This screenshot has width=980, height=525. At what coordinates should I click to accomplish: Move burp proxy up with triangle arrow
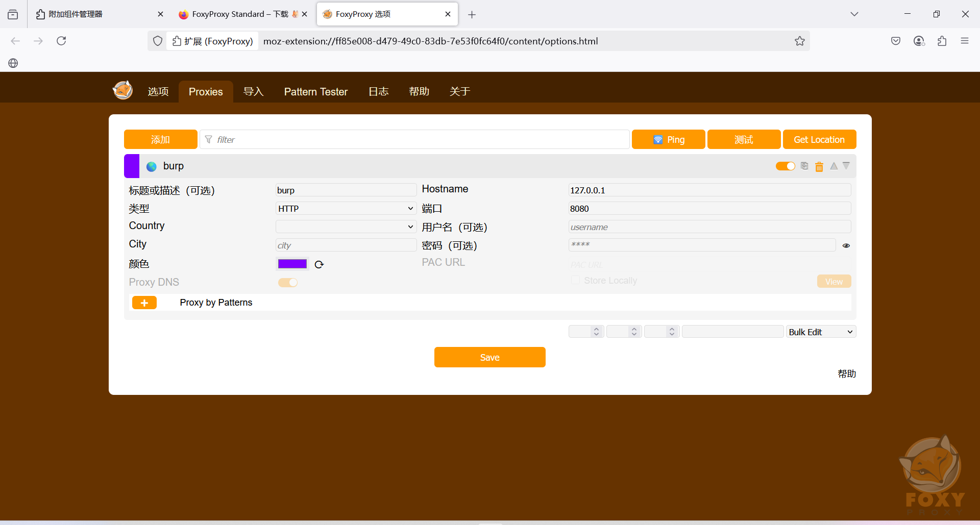click(x=834, y=166)
